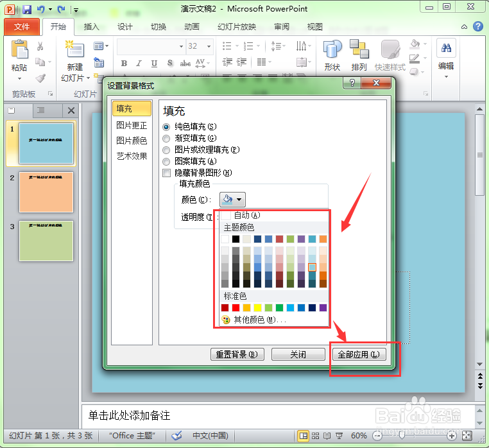The height and width of the screenshot is (448, 489).
Task: Click 重置背景 button
Action: [x=237, y=355]
